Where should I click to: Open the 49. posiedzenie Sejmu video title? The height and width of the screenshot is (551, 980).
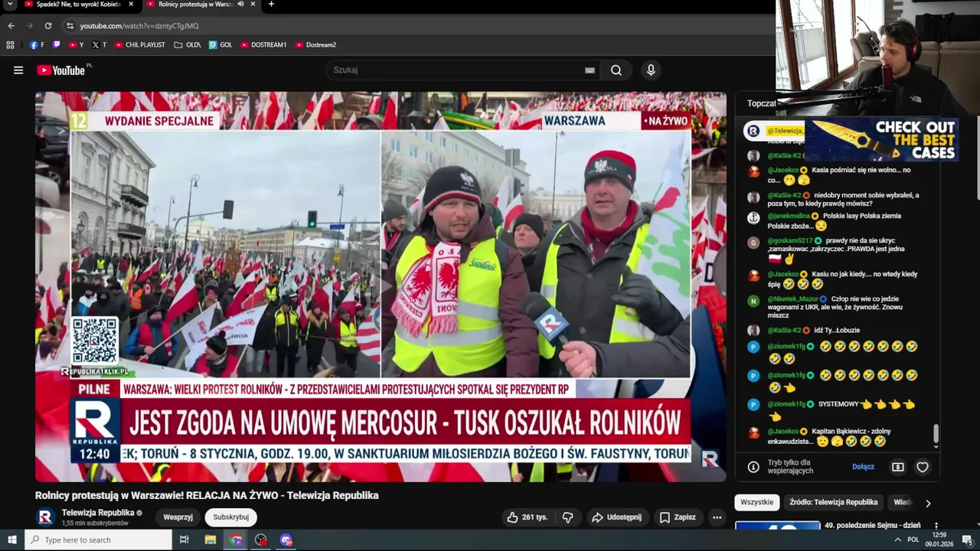point(872,526)
